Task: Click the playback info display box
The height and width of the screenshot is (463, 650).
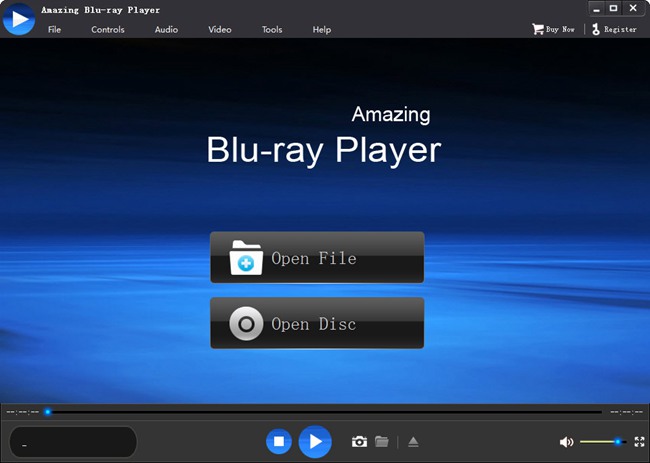Action: pyautogui.click(x=73, y=442)
